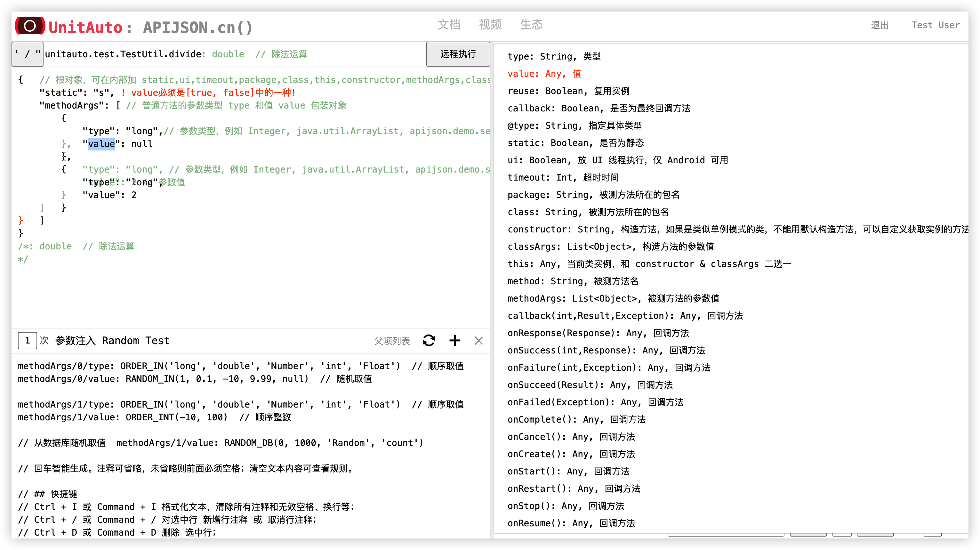The image size is (980, 550).
Task: Close the Random Test panel with X
Action: pyautogui.click(x=478, y=340)
